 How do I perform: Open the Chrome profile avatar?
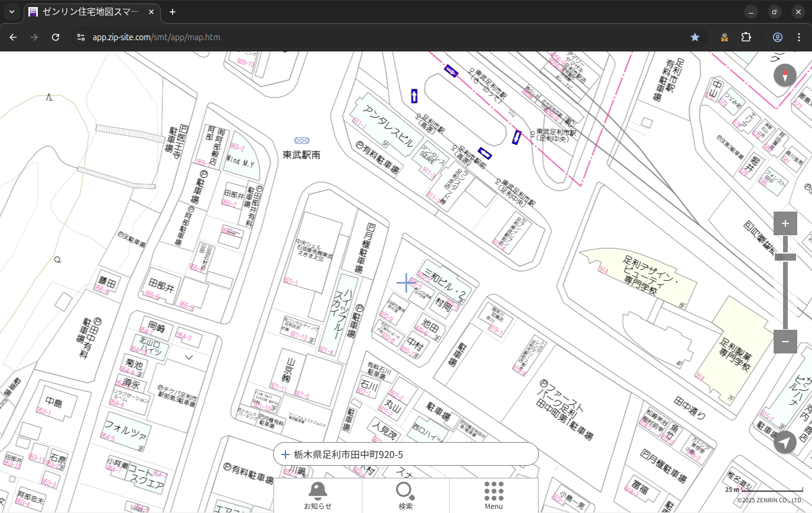tap(777, 37)
